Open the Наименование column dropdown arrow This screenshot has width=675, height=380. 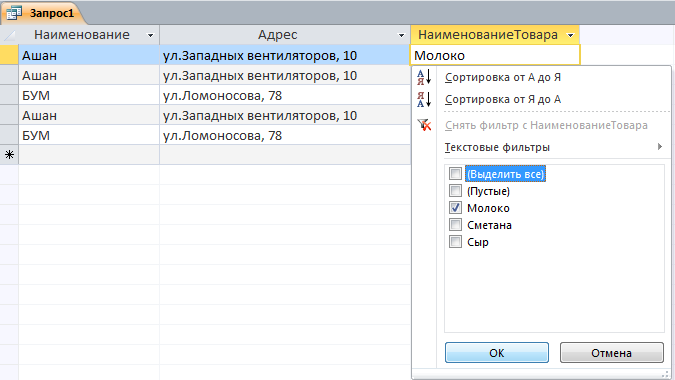point(150,35)
